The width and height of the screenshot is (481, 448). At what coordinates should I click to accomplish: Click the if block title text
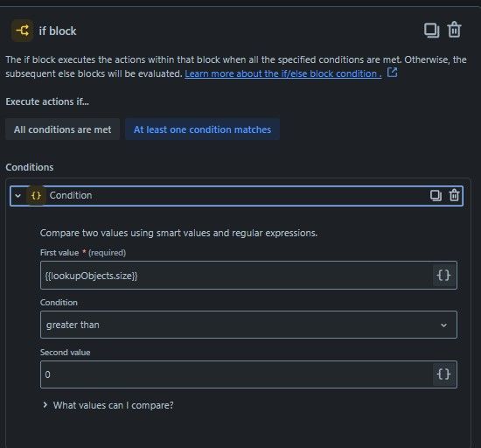click(58, 31)
